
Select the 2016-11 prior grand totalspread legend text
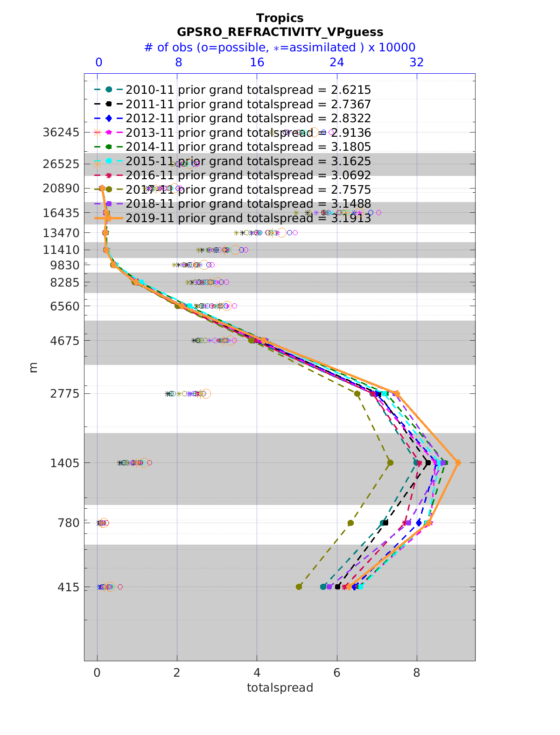(x=248, y=175)
